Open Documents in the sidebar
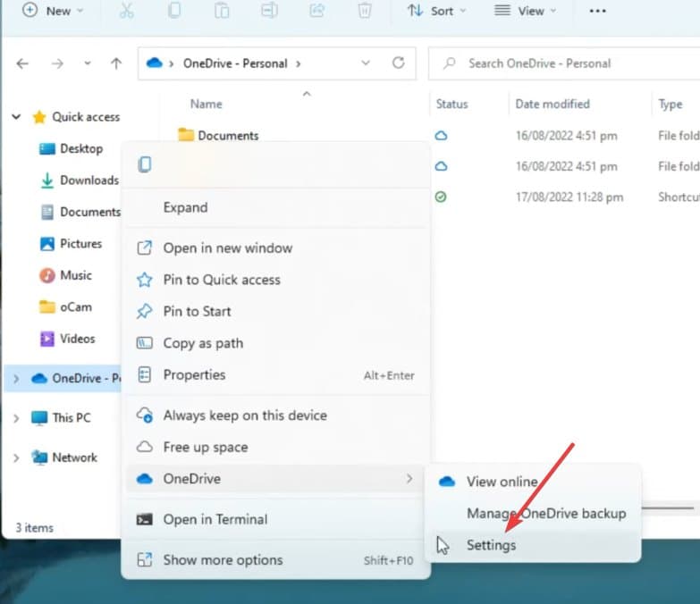700x604 pixels. click(x=80, y=212)
